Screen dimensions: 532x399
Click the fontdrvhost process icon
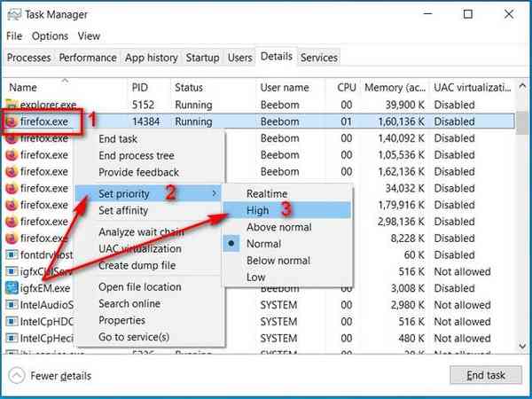(12, 255)
